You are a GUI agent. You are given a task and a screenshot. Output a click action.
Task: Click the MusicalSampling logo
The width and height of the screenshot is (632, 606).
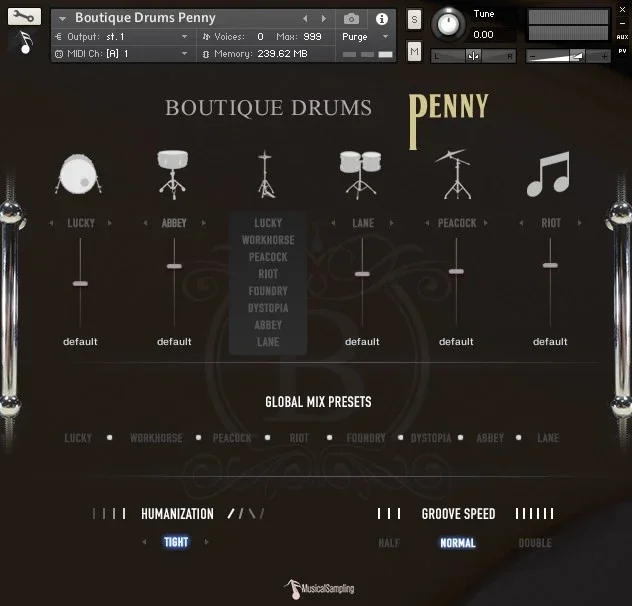(x=318, y=589)
